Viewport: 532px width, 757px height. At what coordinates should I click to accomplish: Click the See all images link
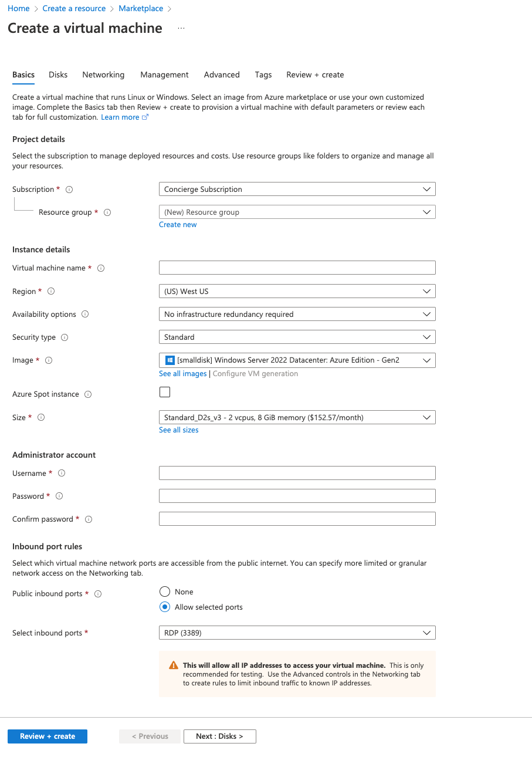182,374
